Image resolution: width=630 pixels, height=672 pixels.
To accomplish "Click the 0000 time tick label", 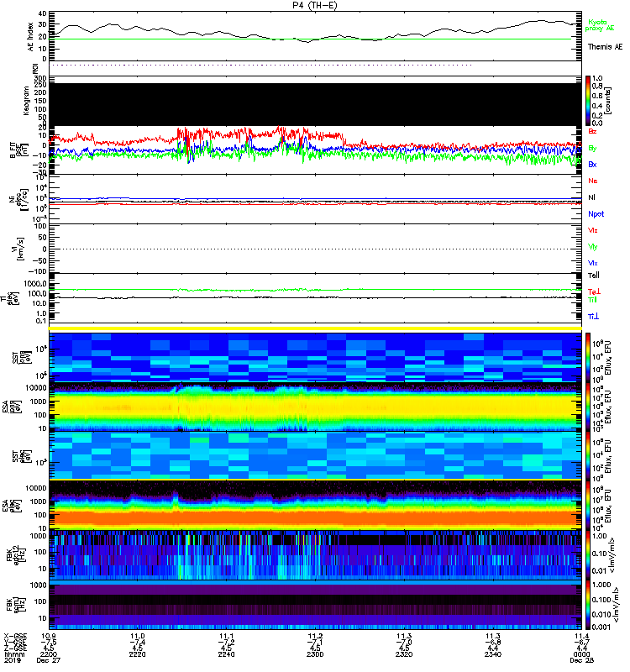I will pos(581,654).
